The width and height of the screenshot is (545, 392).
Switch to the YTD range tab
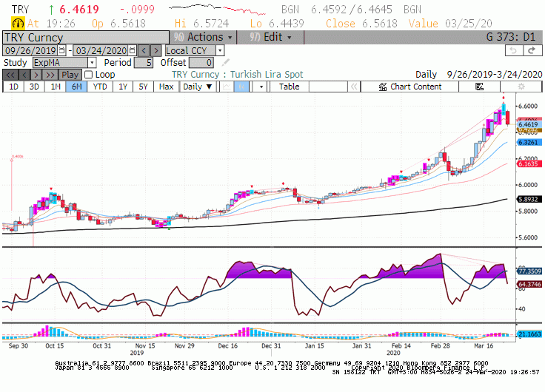100,87
